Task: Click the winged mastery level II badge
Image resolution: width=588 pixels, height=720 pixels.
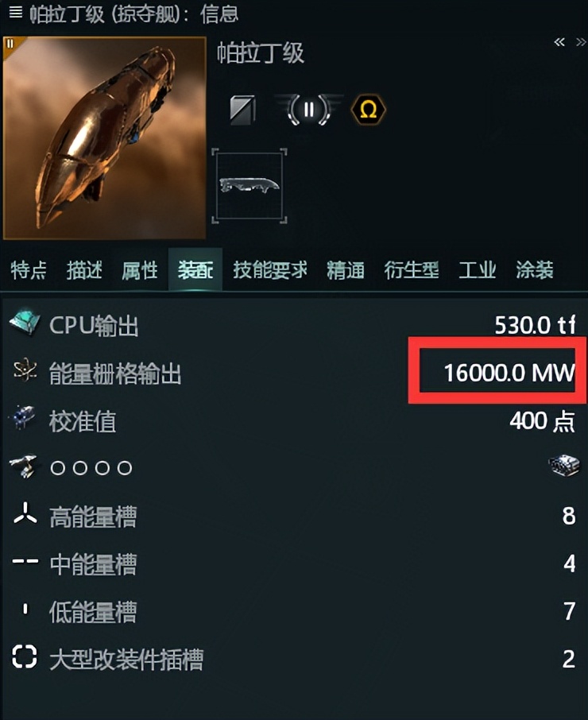Action: pyautogui.click(x=308, y=110)
